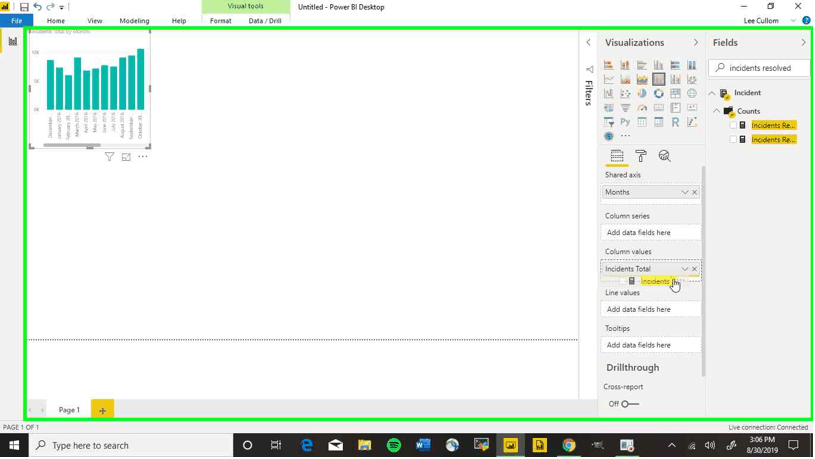Collapse the Visualizations pane chevron
The width and height of the screenshot is (815, 459).
pos(696,43)
